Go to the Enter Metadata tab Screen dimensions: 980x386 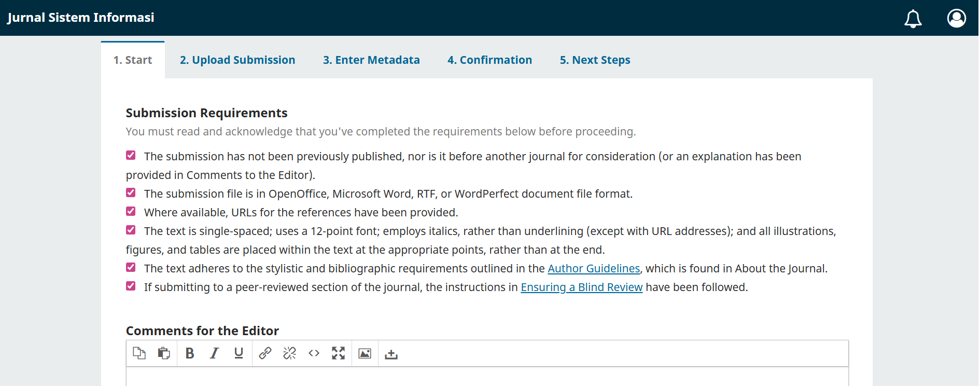coord(371,60)
